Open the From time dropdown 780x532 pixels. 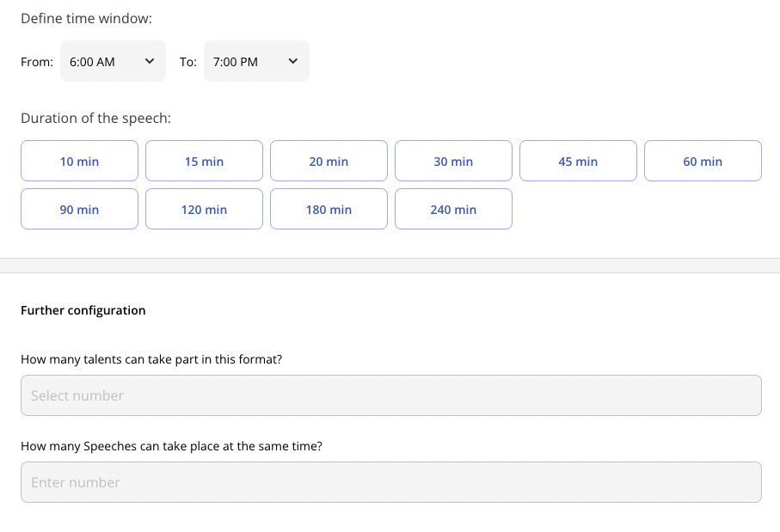click(x=113, y=61)
